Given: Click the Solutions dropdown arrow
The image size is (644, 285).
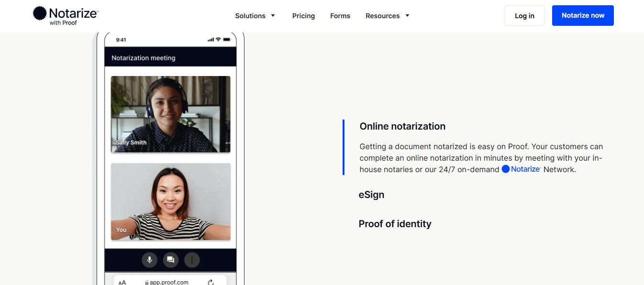Looking at the screenshot, I should (x=273, y=15).
